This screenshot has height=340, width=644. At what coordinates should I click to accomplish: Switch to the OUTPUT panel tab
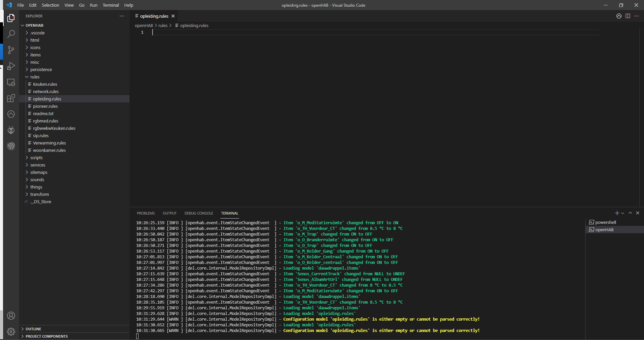coord(170,213)
